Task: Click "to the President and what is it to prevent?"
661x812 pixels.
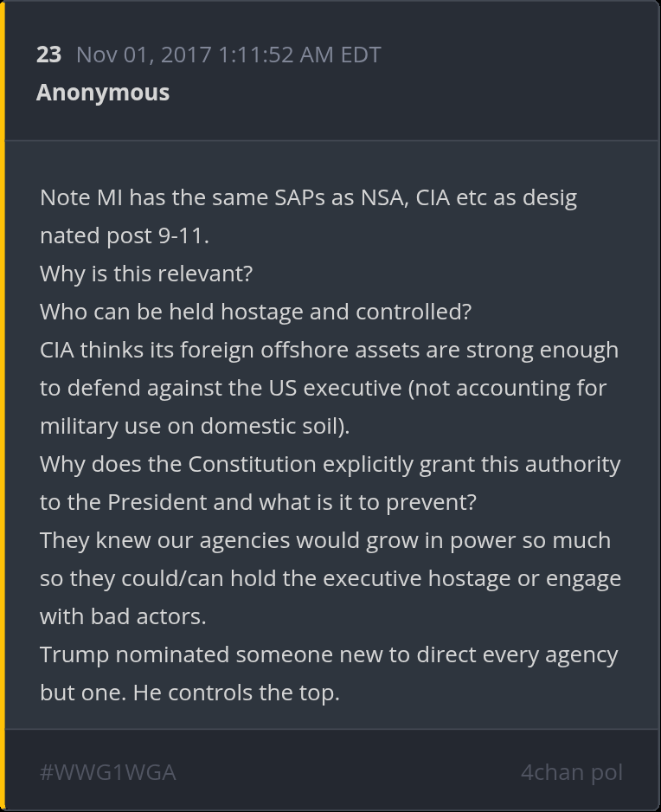Action: tap(258, 502)
